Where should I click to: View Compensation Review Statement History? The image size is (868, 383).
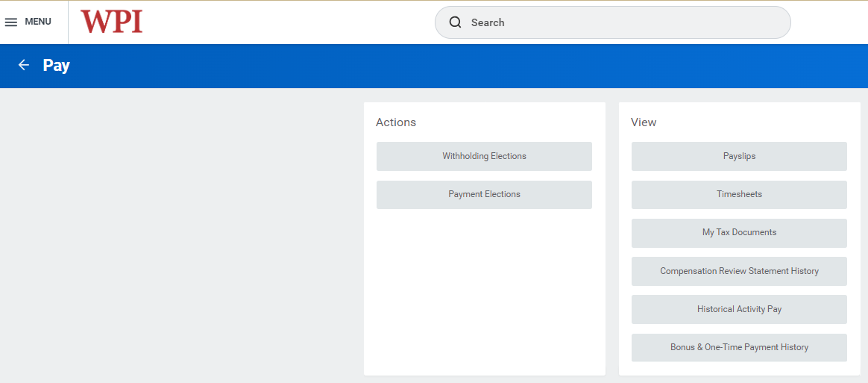pos(739,271)
